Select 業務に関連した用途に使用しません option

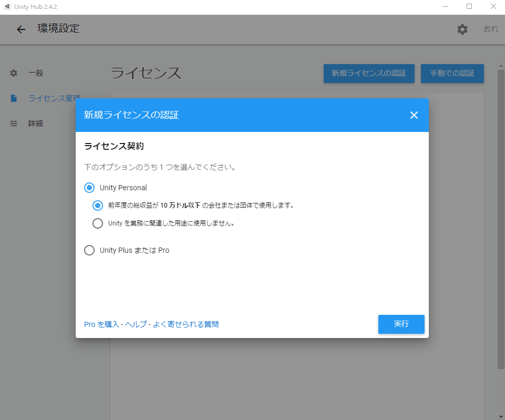[98, 223]
